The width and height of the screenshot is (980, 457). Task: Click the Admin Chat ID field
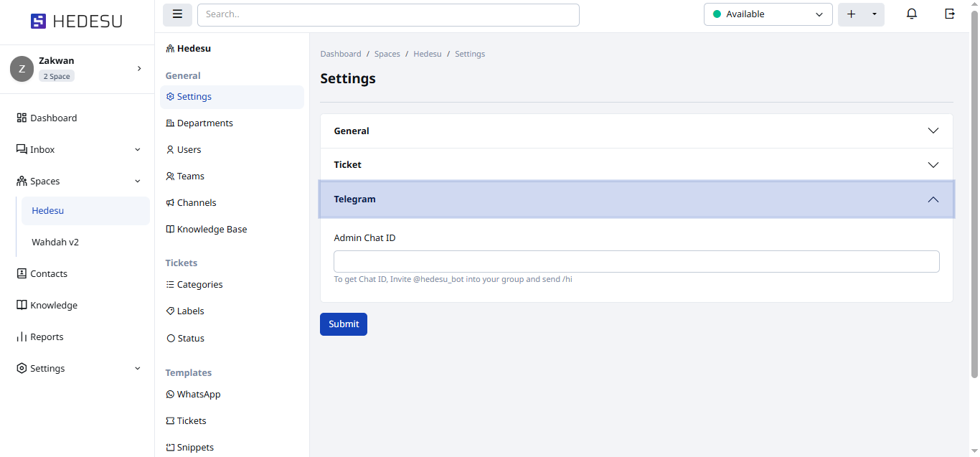click(636, 262)
